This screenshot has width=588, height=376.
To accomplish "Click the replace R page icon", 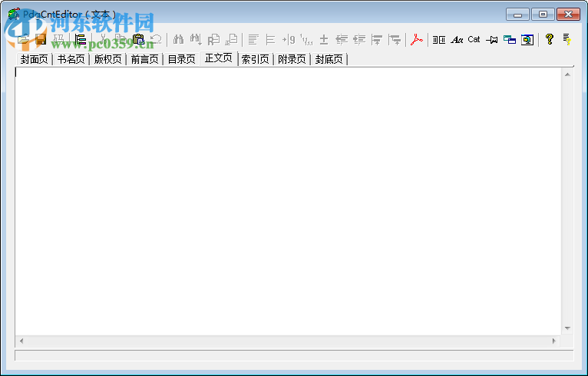I will (x=213, y=39).
